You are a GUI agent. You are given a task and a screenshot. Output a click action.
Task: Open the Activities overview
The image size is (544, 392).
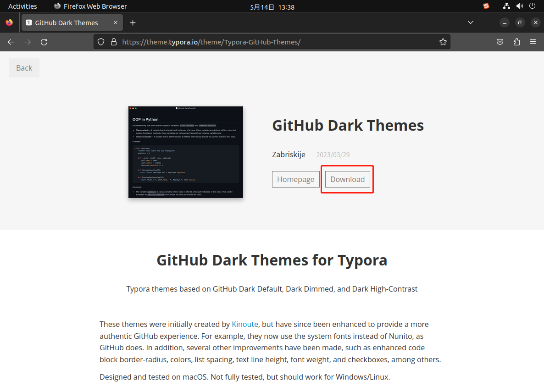click(x=22, y=6)
